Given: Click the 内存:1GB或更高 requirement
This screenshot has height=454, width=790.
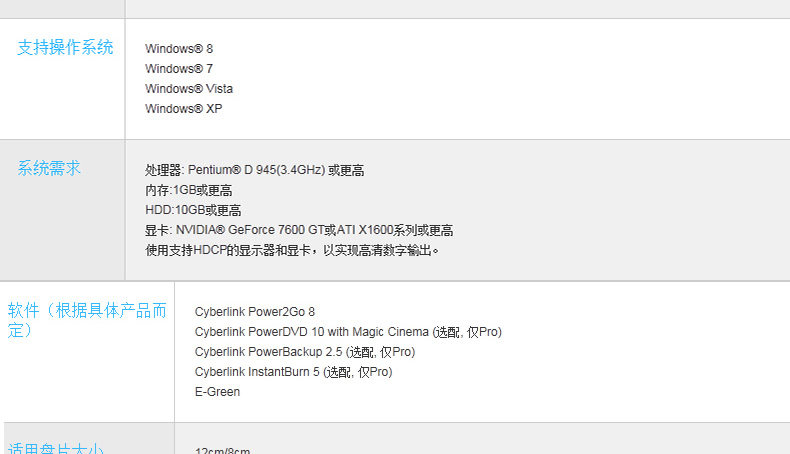Looking at the screenshot, I should coord(188,190).
